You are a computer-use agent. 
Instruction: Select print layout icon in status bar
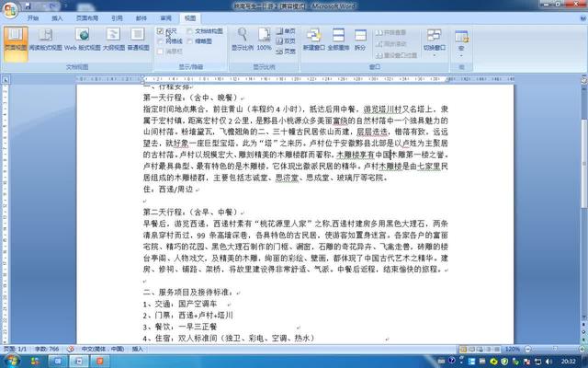click(x=463, y=350)
